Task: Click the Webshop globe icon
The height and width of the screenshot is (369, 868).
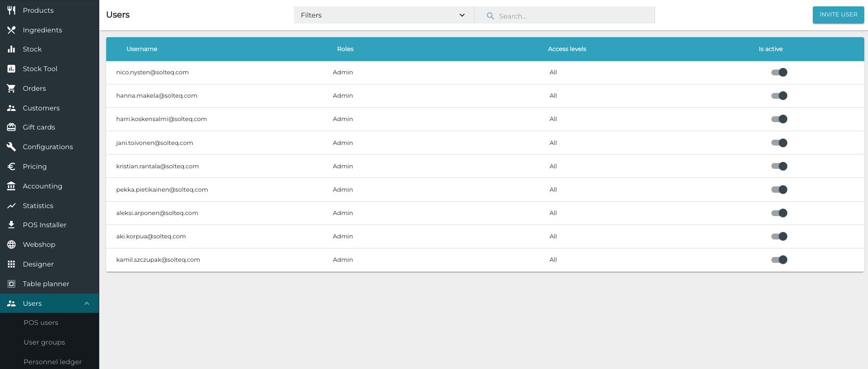Action: (11, 245)
